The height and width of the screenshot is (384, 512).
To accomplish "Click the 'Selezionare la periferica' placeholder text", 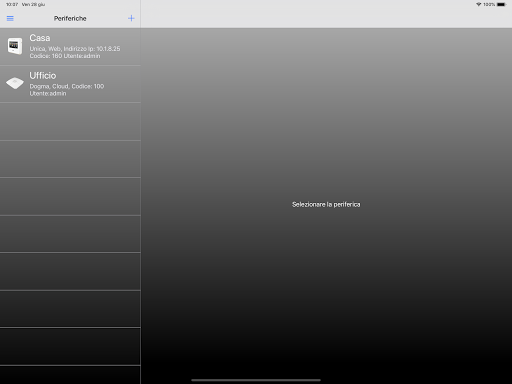I will [x=326, y=204].
